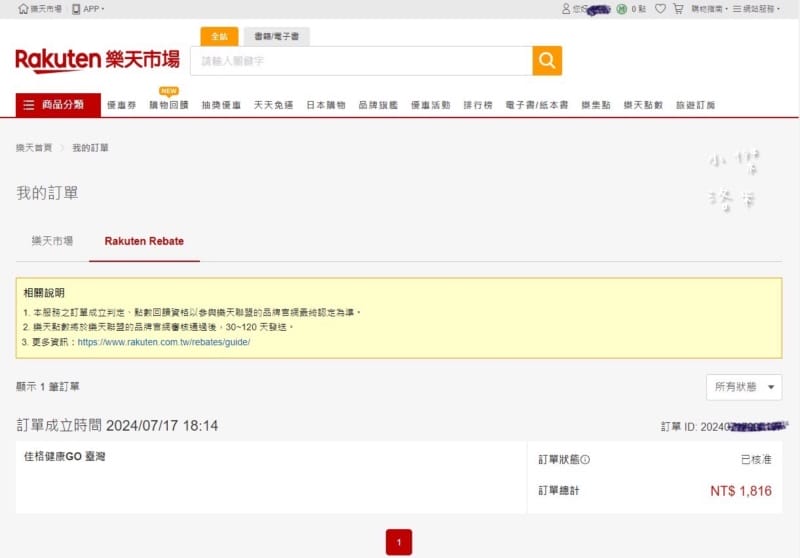The width and height of the screenshot is (800, 558).
Task: Click the user account person icon
Action: (x=566, y=9)
